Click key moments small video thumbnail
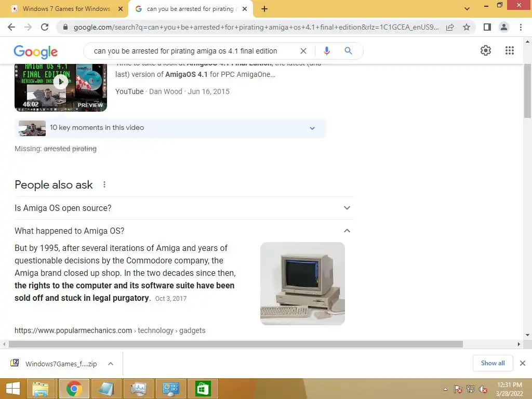This screenshot has height=399, width=532. click(x=32, y=128)
